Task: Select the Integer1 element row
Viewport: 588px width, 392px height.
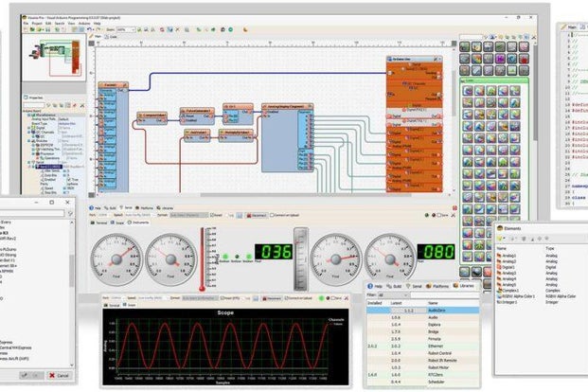Action: tap(542, 302)
